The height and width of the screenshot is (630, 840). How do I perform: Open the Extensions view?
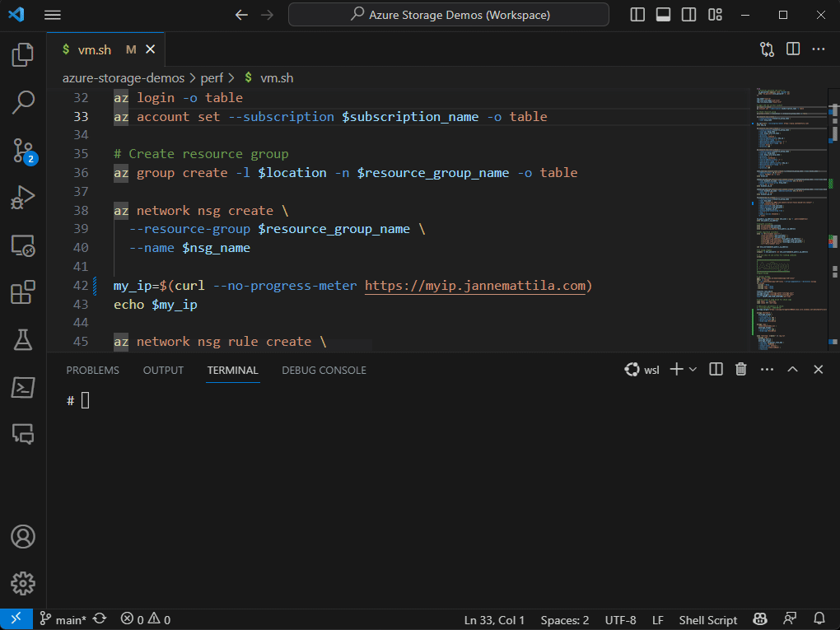point(23,292)
